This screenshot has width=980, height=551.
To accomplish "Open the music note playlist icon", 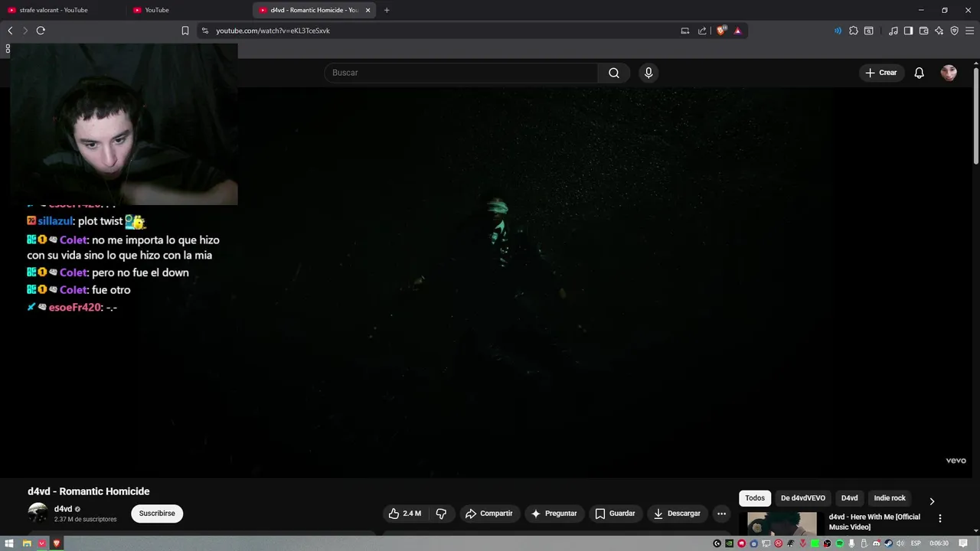I will pos(893,31).
